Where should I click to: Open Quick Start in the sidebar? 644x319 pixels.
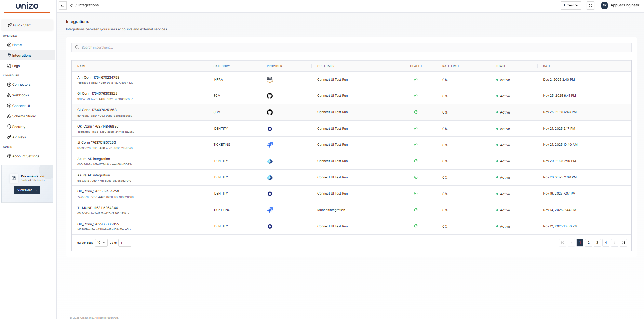(x=27, y=25)
